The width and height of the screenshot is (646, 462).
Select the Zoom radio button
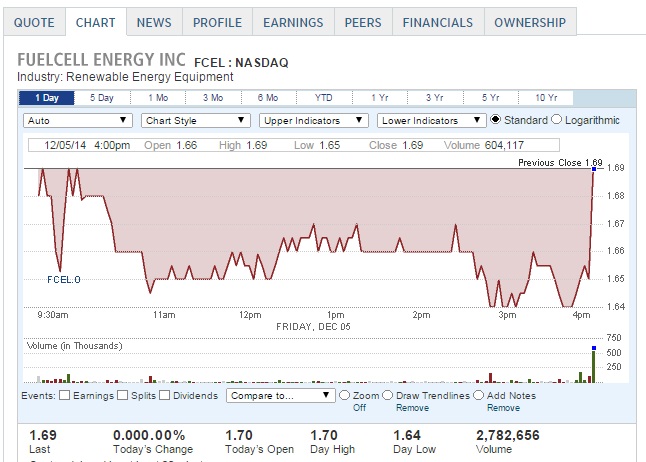point(344,395)
